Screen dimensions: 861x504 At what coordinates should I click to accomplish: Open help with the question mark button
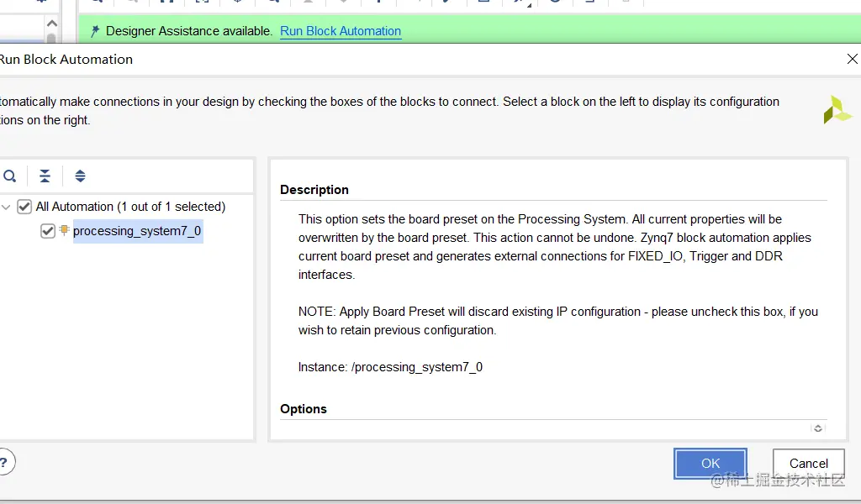[4, 462]
